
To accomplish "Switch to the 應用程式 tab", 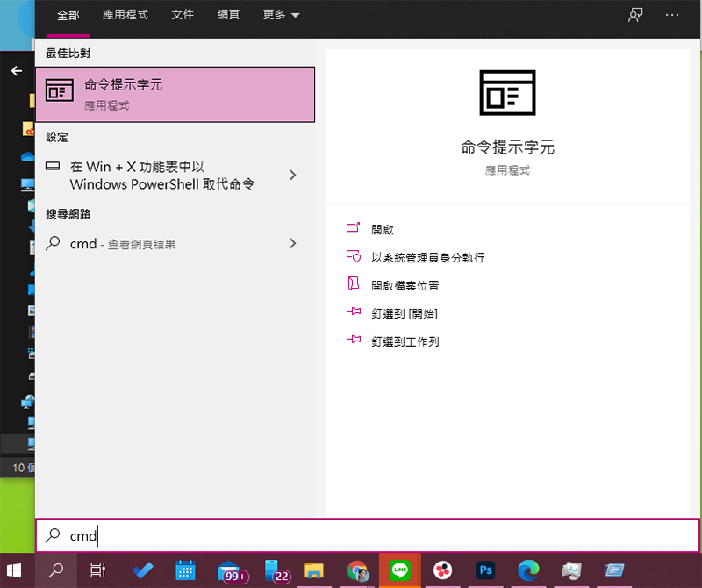I will click(125, 16).
